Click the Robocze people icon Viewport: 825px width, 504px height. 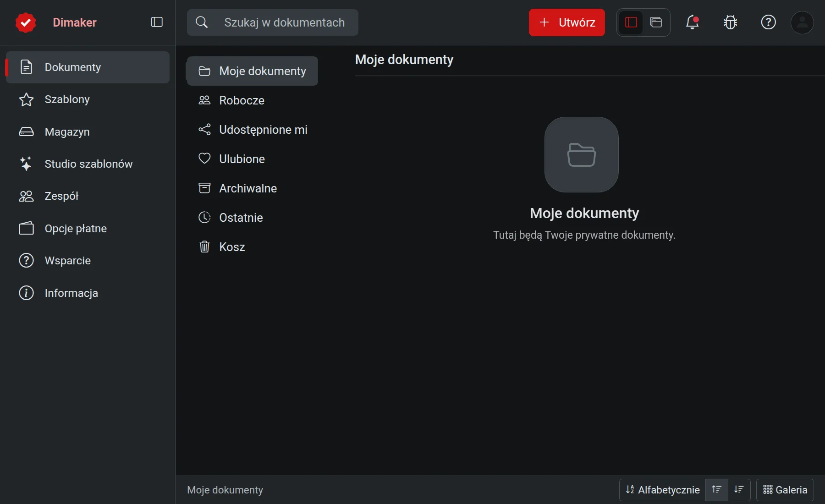pos(204,100)
